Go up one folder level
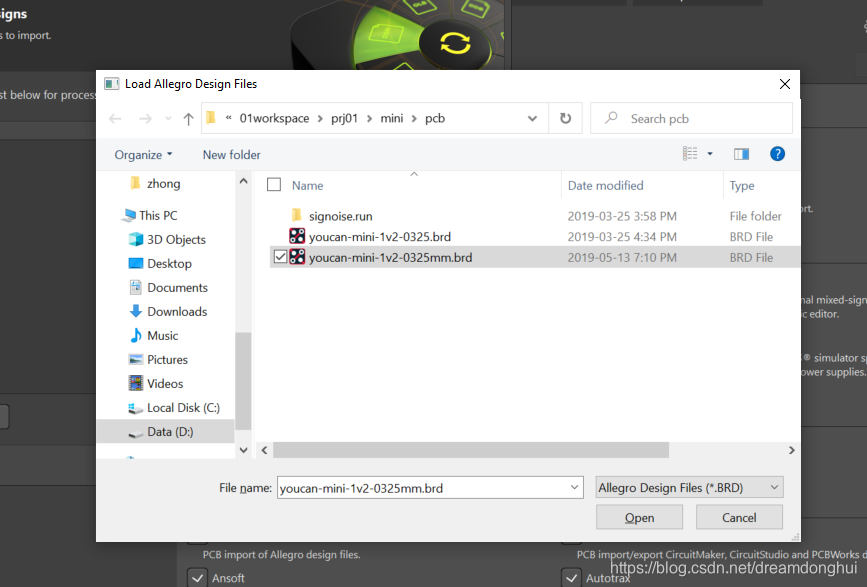This screenshot has height=587, width=867. pyautogui.click(x=188, y=119)
